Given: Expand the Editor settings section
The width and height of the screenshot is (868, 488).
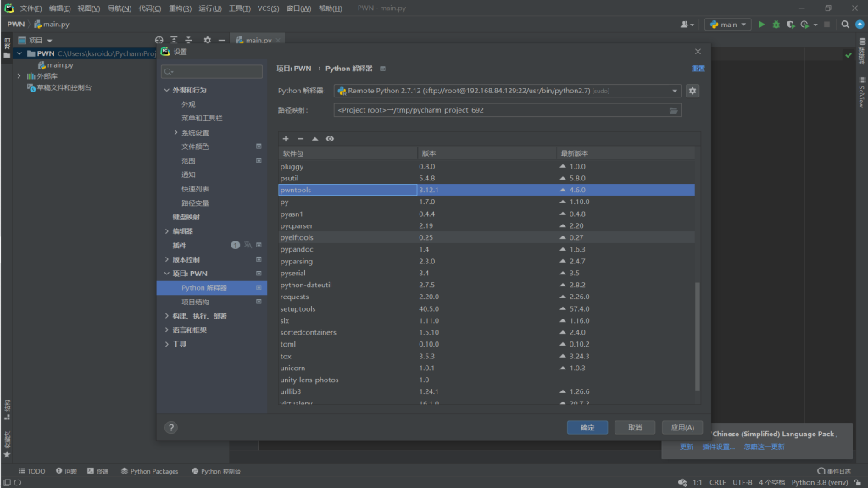Looking at the screenshot, I should pyautogui.click(x=167, y=231).
